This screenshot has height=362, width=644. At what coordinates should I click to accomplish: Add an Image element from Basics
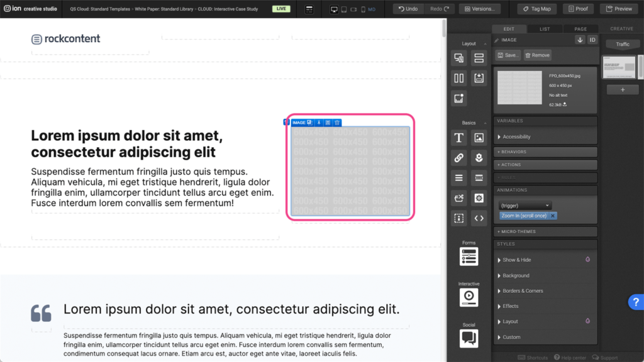(479, 138)
